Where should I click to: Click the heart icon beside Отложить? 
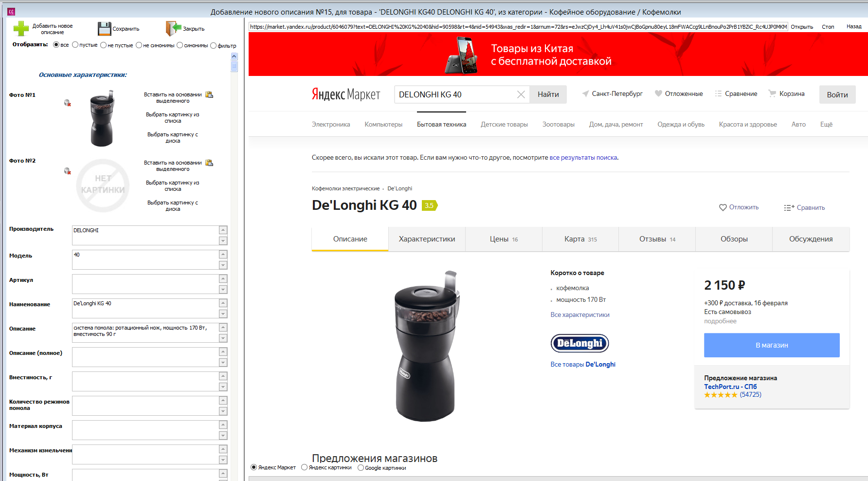(723, 207)
